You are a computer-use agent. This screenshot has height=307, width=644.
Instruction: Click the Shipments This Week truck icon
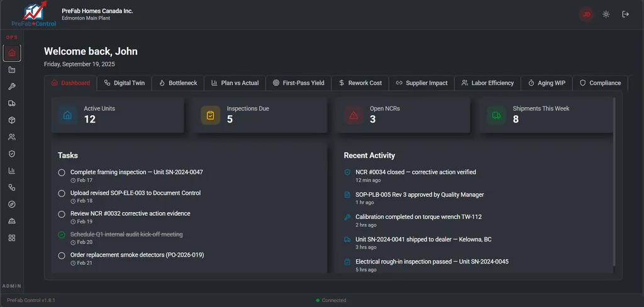pos(497,115)
